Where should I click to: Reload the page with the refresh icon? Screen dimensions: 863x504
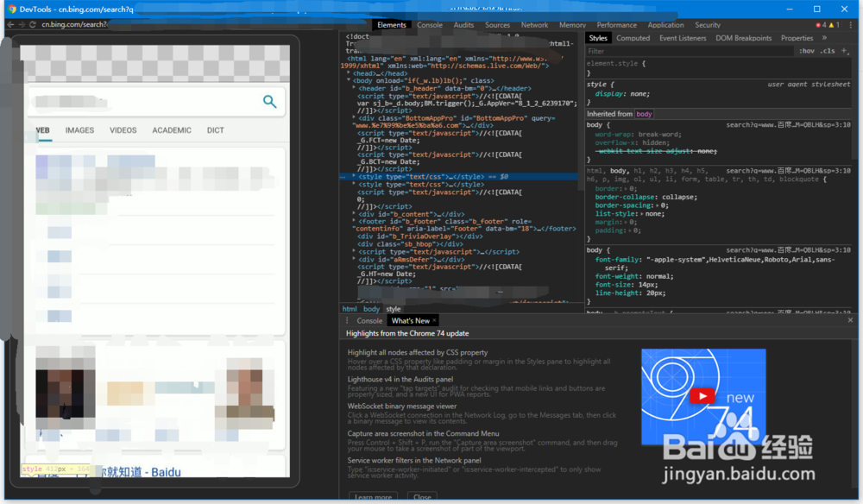tap(33, 25)
